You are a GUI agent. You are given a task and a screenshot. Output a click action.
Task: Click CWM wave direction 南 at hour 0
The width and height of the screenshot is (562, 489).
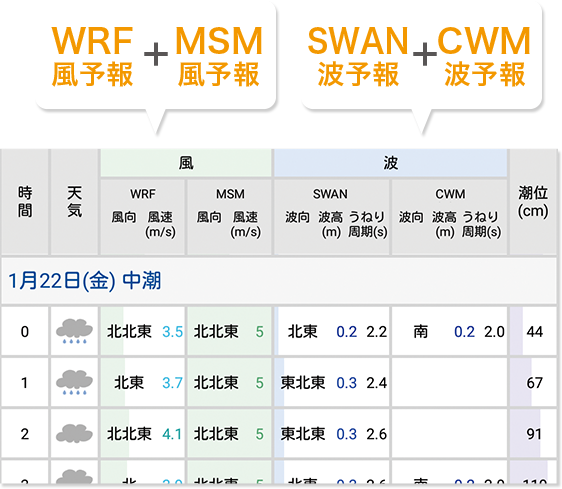[421, 332]
